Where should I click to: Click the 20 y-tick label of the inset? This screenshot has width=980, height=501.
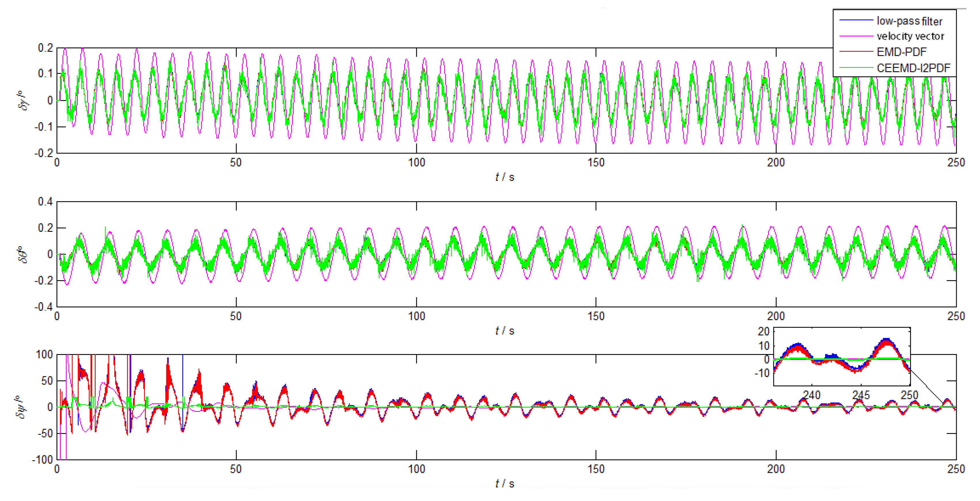point(763,332)
